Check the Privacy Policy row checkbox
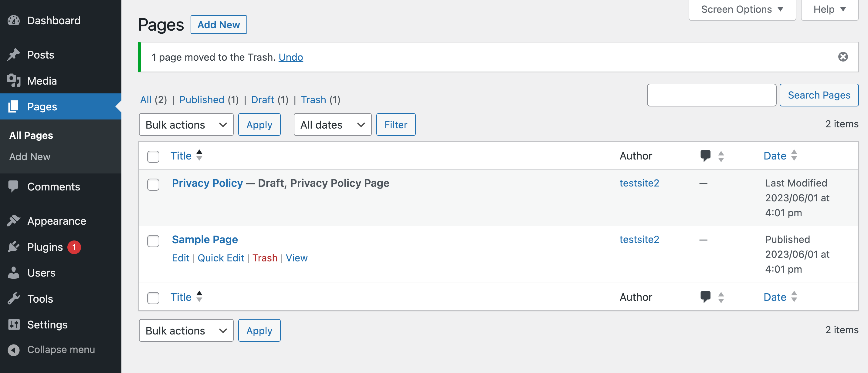Screen dimensions: 868x373 [x=153, y=185]
